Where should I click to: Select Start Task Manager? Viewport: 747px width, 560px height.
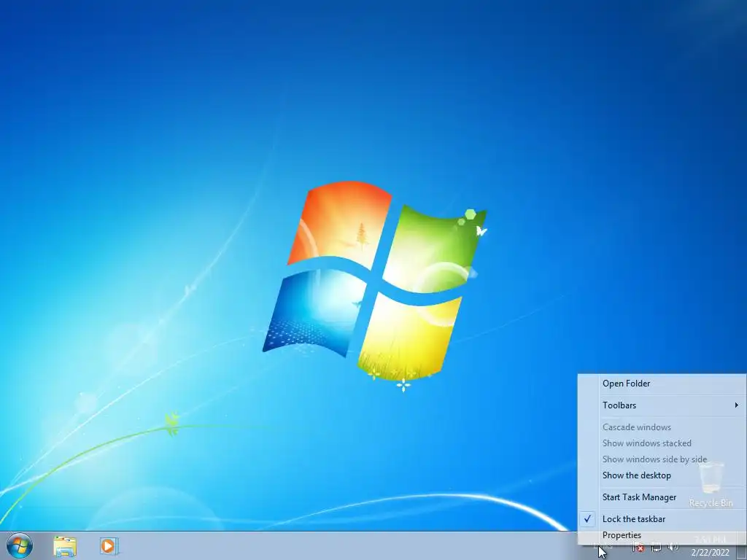click(662, 497)
